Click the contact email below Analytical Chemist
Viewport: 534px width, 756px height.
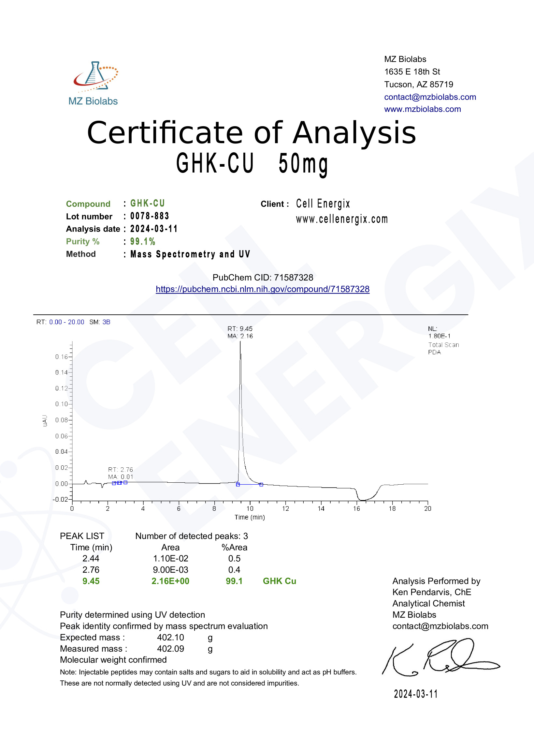click(440, 626)
